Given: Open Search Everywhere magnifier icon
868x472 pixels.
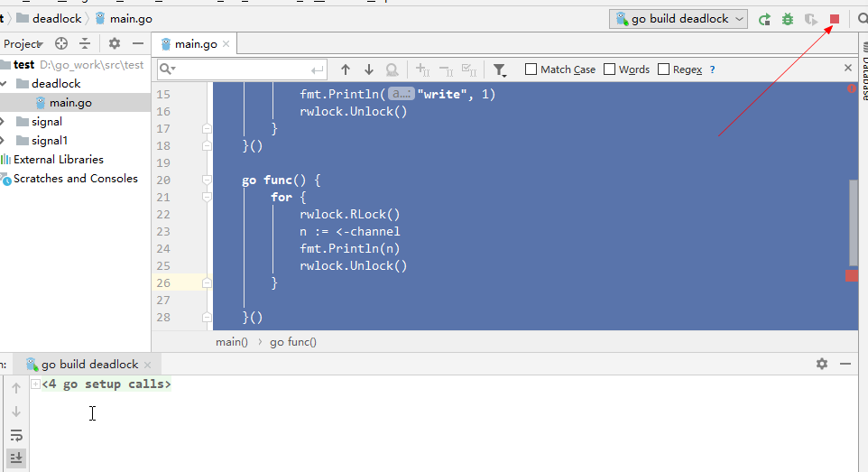Looking at the screenshot, I should 863,19.
